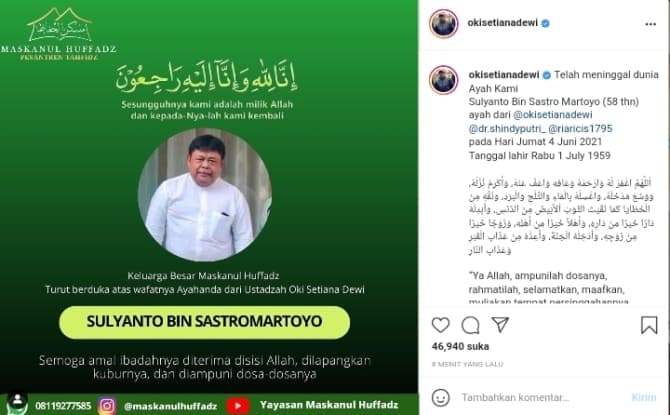This screenshot has width=670, height=415.
Task: Click the YouTube logo in image footer
Action: click(238, 405)
